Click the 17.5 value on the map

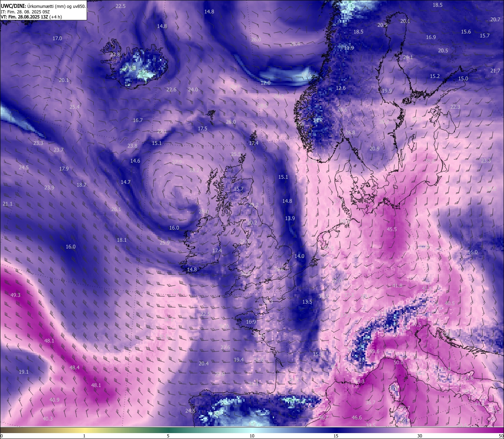pyautogui.click(x=202, y=128)
